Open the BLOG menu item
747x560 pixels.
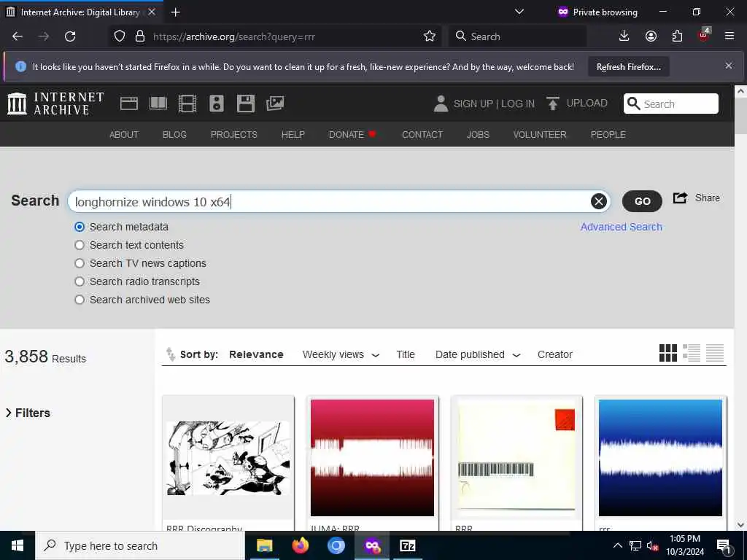(x=174, y=135)
